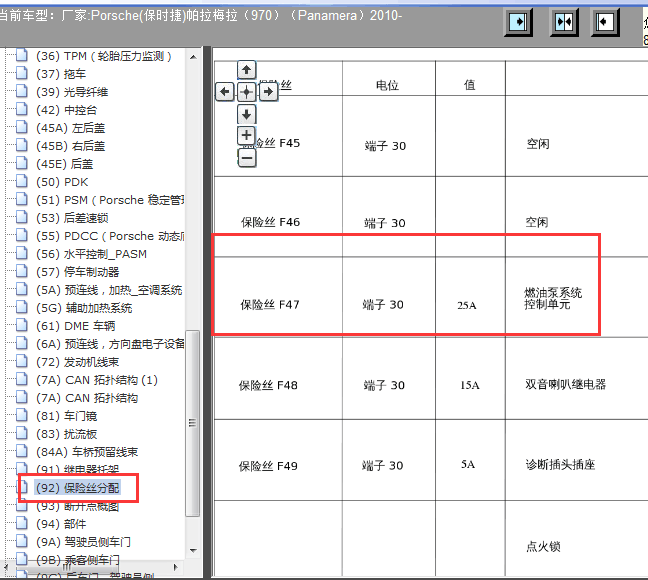
Task: Open (7A) CAN 拓扑结构 (1) item
Action: click(97, 380)
